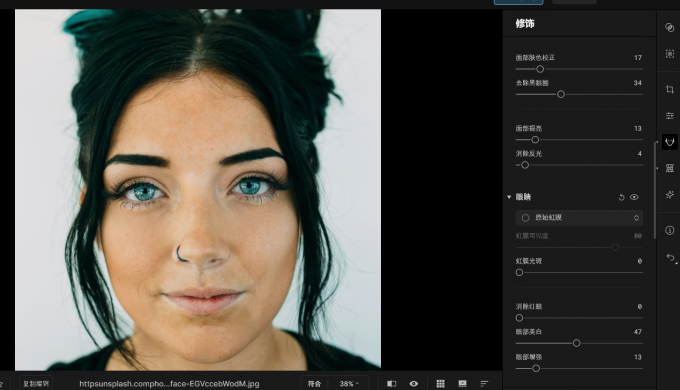Click the value 13 of 眼部增强
The width and height of the screenshot is (680, 390).
point(638,357)
